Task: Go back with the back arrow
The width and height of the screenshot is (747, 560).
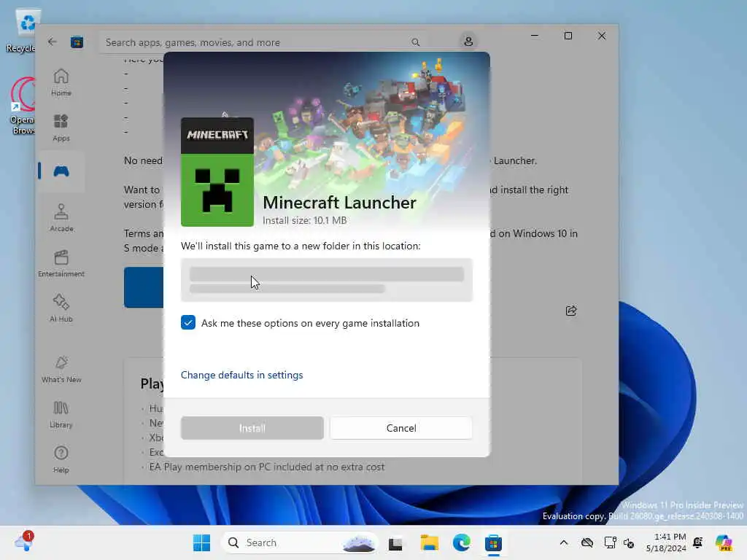Action: click(x=52, y=42)
